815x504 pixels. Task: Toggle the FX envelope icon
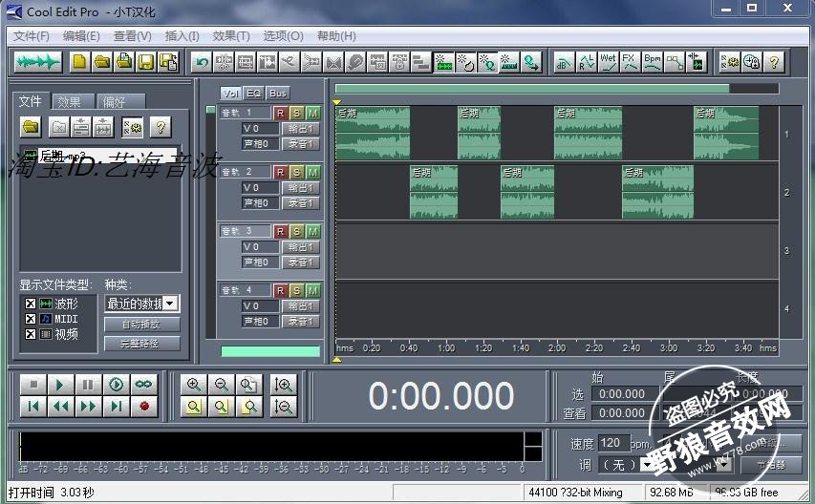click(630, 62)
